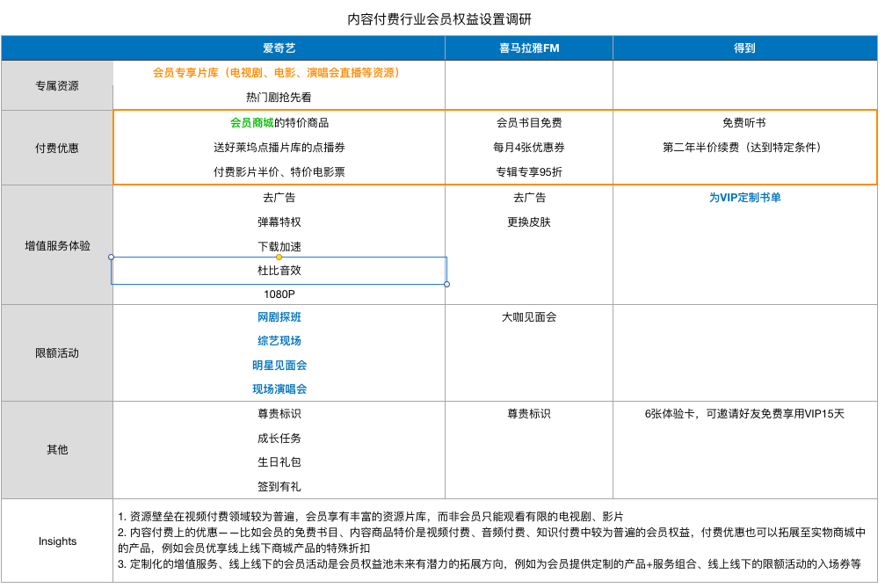Click the 专属资源 row label
Image resolution: width=885 pixels, height=588 pixels.
pos(57,86)
